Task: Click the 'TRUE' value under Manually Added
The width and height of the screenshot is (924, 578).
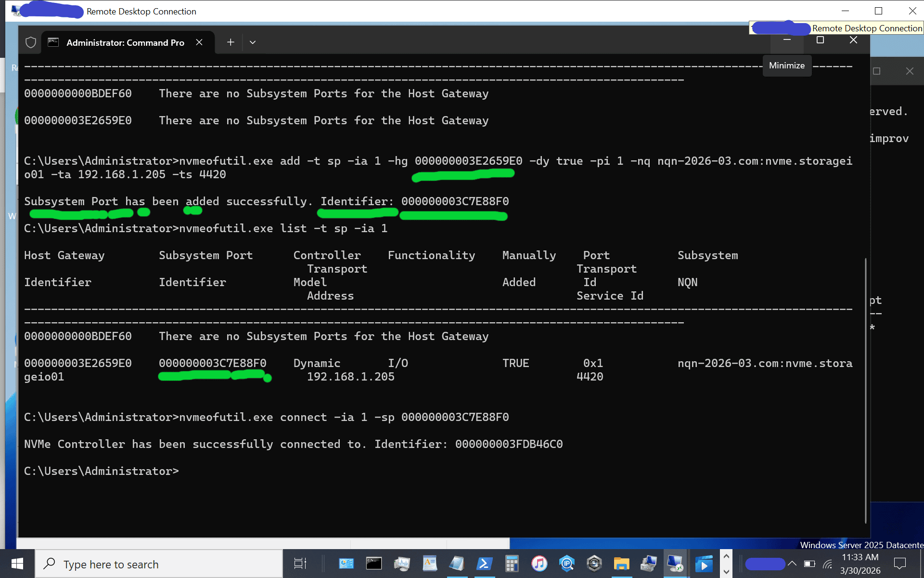Action: click(x=515, y=363)
